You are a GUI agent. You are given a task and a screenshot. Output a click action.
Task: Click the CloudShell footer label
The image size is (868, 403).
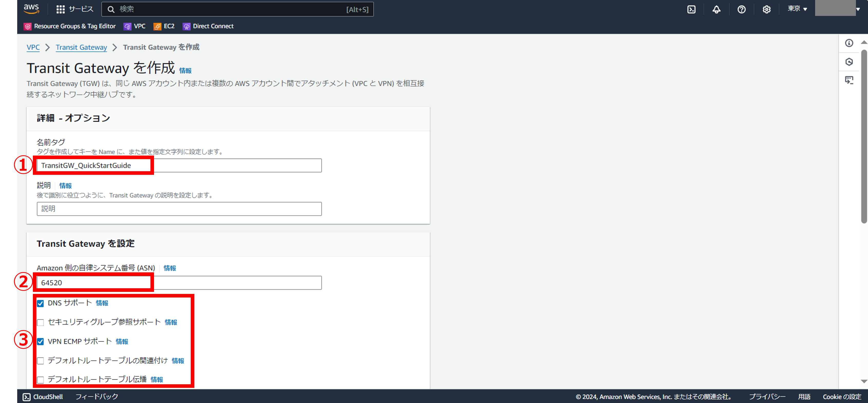pyautogui.click(x=48, y=397)
